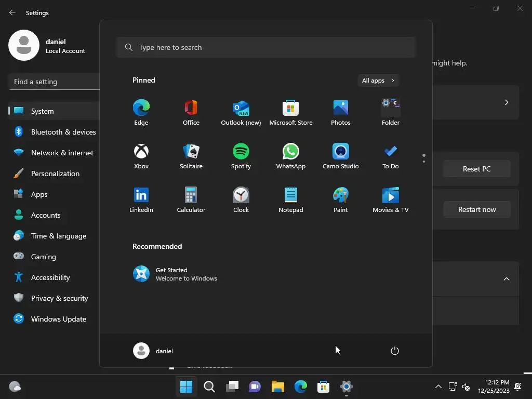This screenshot has height=399, width=532.
Task: Open Windows Update settings
Action: point(54,319)
